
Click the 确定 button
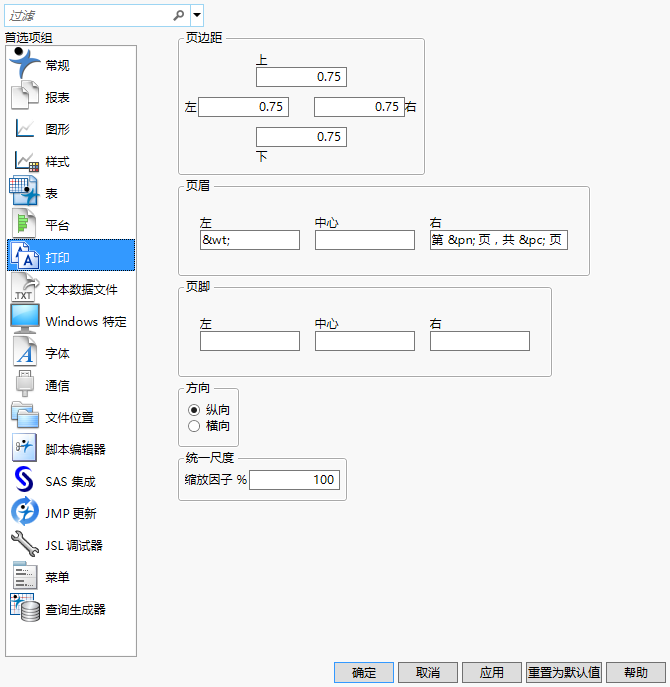click(x=364, y=673)
